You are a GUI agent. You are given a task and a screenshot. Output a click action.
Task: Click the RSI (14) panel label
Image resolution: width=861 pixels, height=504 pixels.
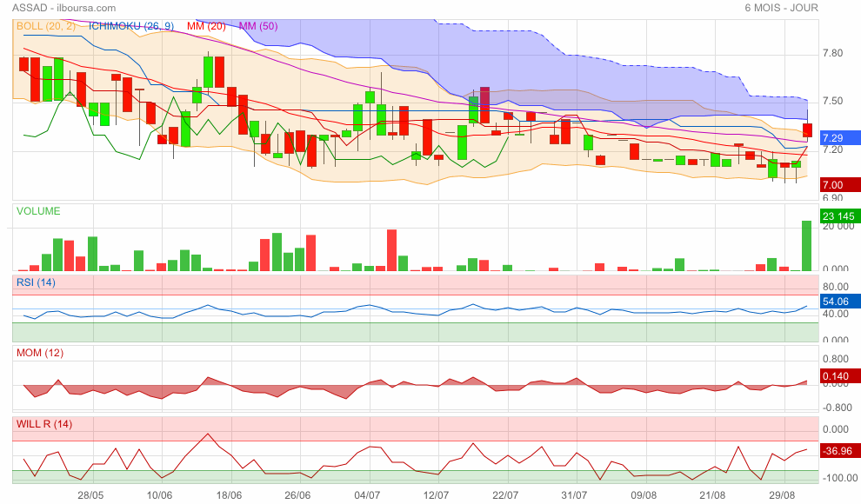pos(36,282)
